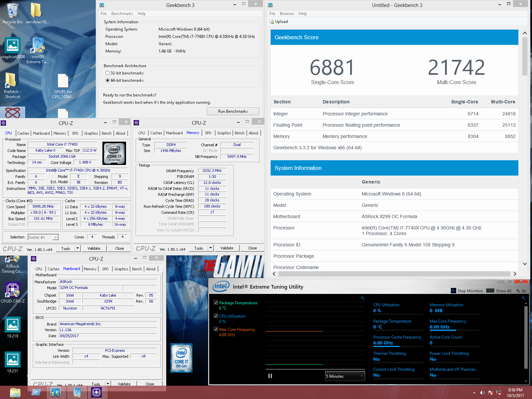Screen dimensions: 532x399
Task: Open the windows10 folder desktop icon
Action: point(37,13)
